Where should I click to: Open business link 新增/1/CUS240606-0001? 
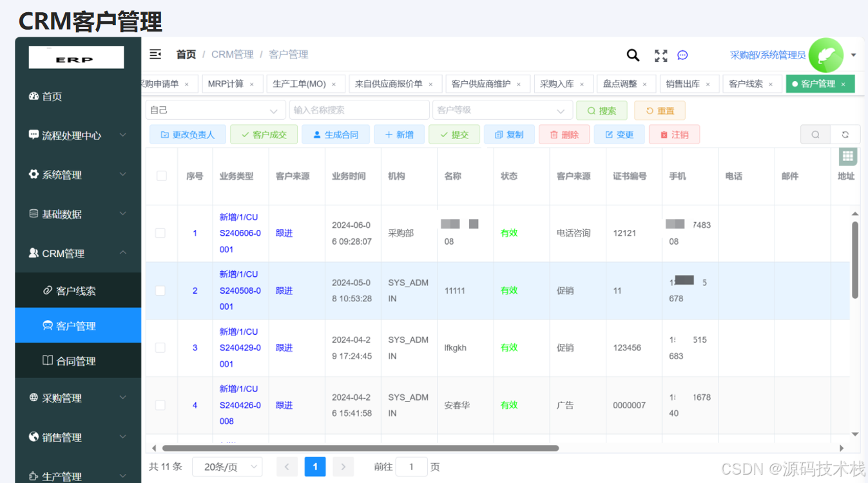240,233
